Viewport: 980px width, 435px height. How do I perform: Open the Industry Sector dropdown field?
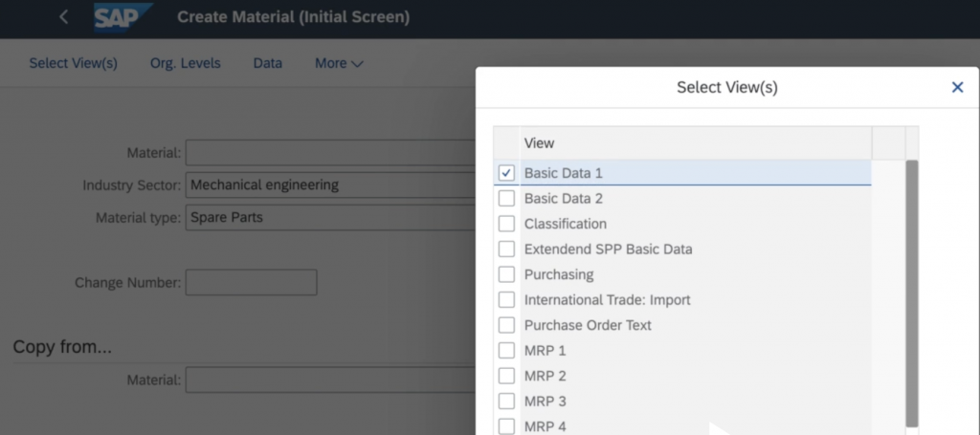[330, 185]
